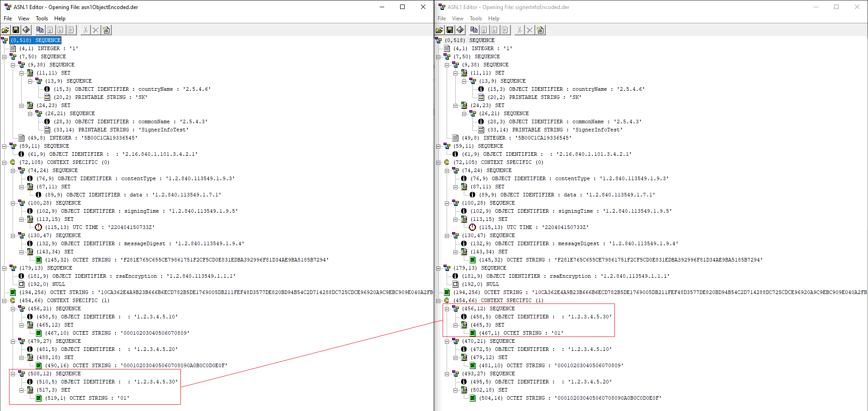Click the Delete node X icon

95,30
